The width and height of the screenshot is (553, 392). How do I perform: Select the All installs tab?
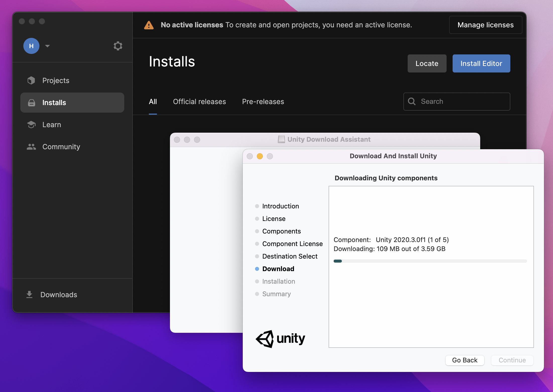pyautogui.click(x=153, y=102)
